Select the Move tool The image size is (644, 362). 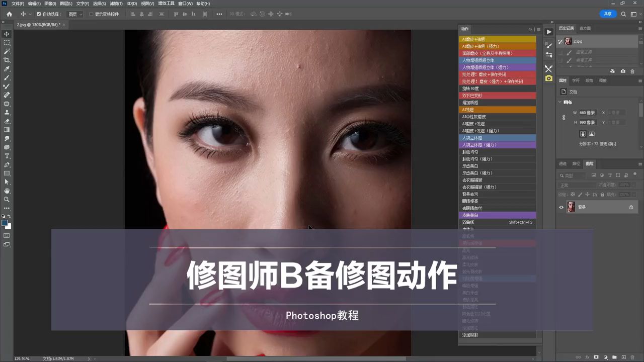7,34
